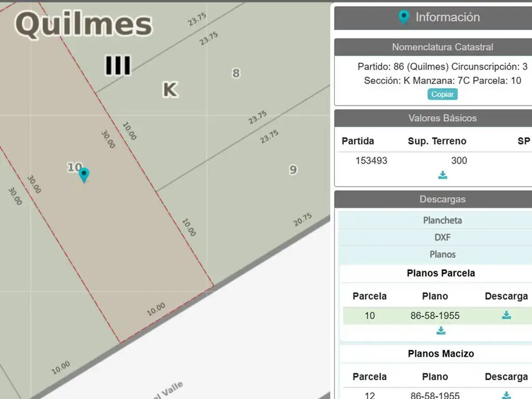This screenshot has width=532, height=399.
Task: Click the Planos Macizo table heading
Action: tap(441, 354)
